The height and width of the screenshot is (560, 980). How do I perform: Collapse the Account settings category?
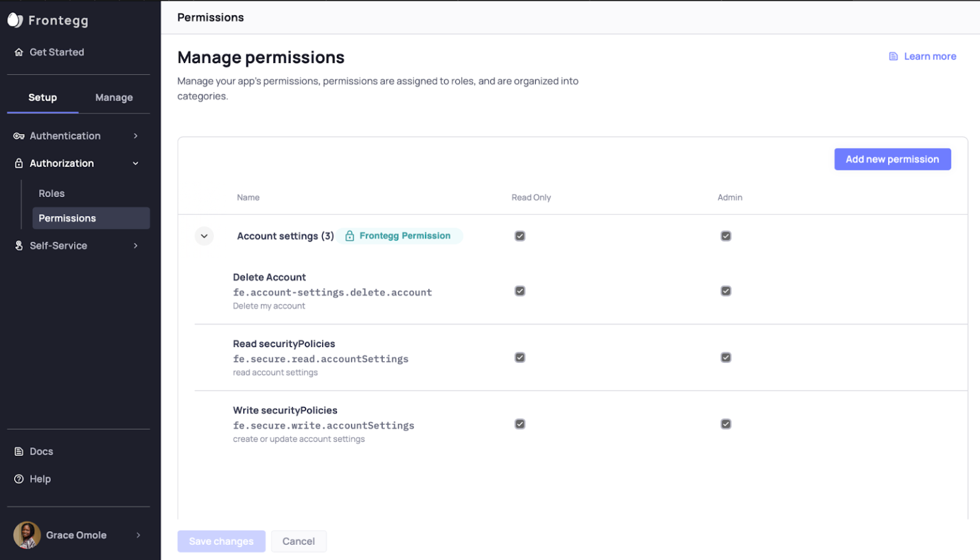pos(204,236)
